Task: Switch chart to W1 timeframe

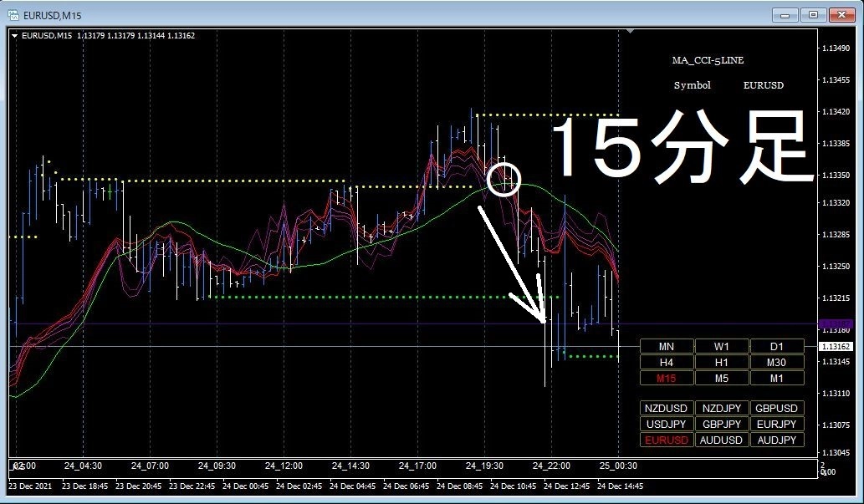Action: [x=721, y=347]
